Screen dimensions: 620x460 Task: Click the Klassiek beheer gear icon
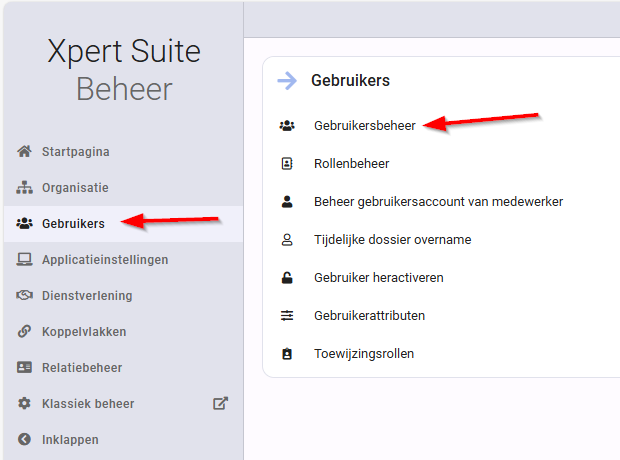(x=25, y=403)
